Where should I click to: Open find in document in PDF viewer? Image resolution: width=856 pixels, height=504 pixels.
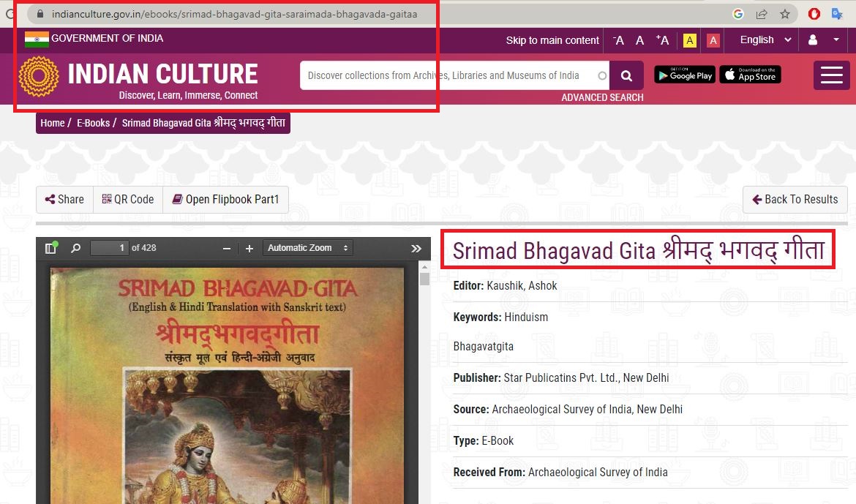tap(76, 248)
